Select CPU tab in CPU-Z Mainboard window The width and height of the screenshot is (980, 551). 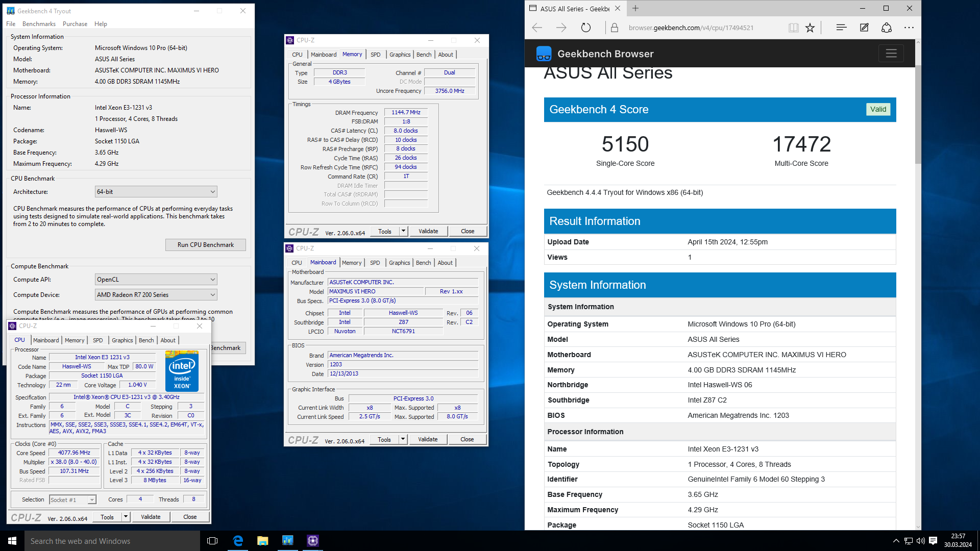pos(297,263)
